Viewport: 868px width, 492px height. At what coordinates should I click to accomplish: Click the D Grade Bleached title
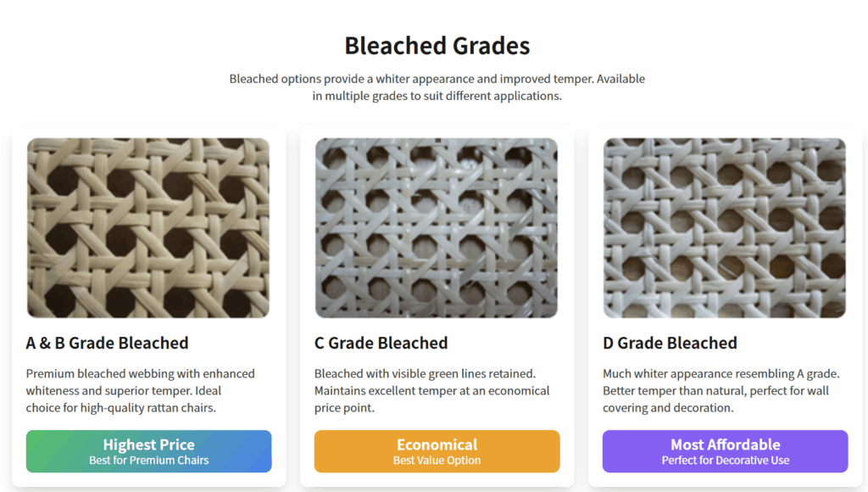coord(669,344)
